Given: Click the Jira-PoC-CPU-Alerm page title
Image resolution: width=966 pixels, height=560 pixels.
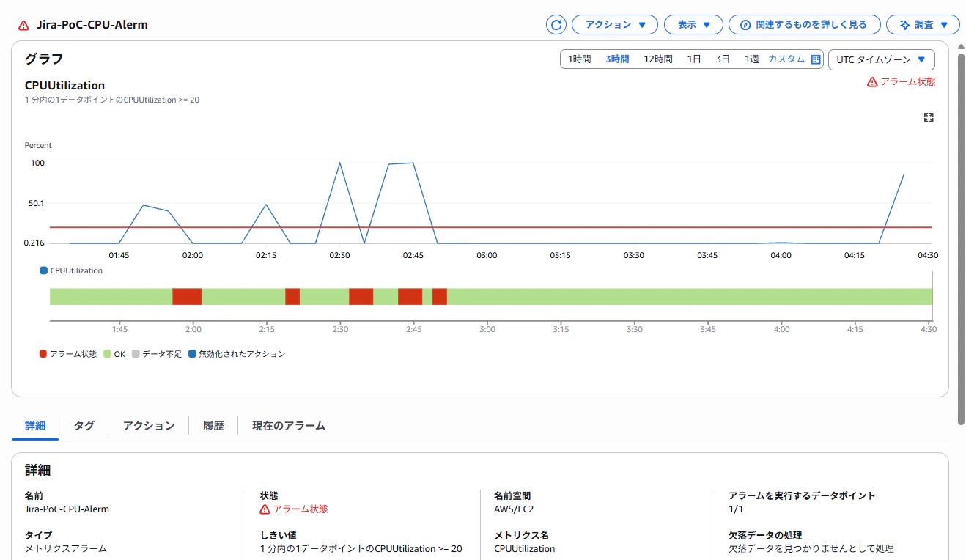Looking at the screenshot, I should [x=92, y=25].
